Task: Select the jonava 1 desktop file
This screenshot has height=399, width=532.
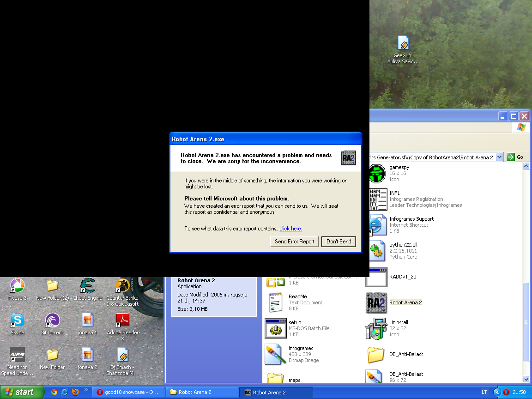Action: click(88, 324)
